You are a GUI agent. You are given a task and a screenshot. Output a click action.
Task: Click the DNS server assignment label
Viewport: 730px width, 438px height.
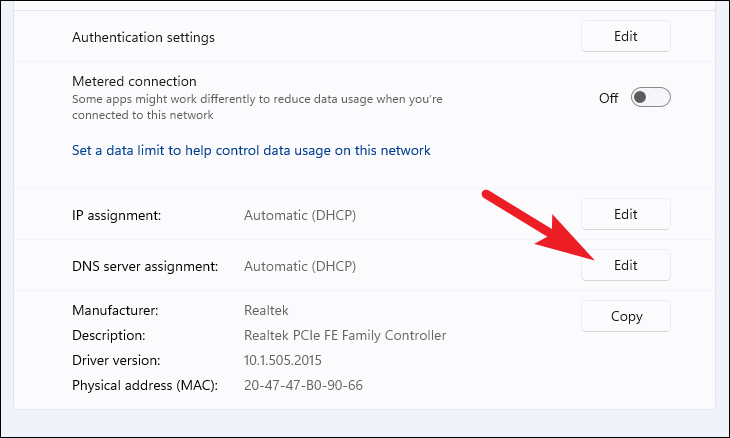coord(144,266)
